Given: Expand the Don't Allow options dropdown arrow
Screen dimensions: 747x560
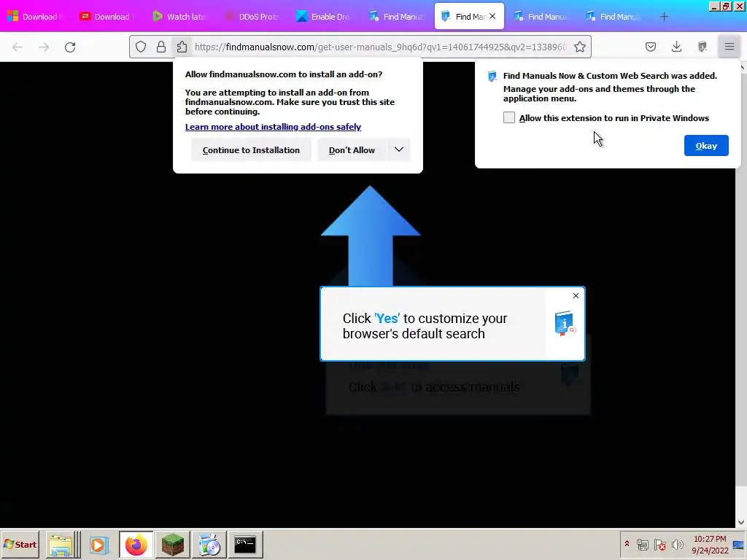Looking at the screenshot, I should [x=399, y=149].
